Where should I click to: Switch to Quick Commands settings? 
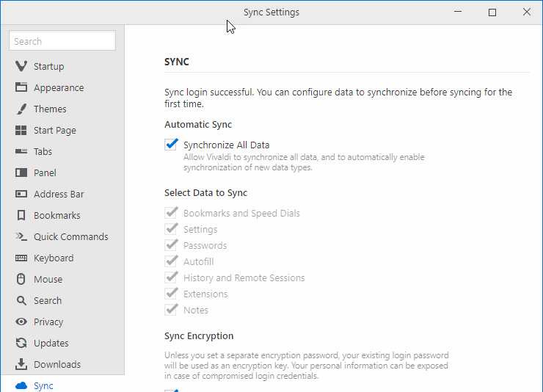coord(70,237)
